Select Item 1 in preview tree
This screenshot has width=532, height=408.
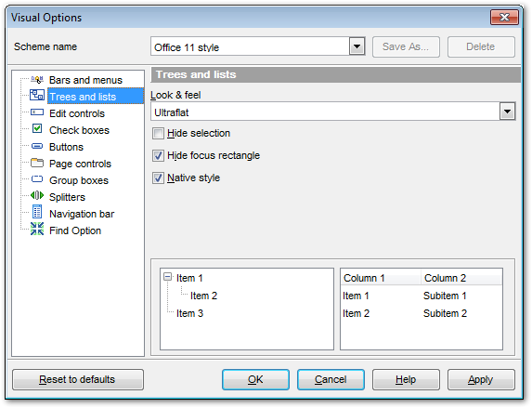point(189,278)
